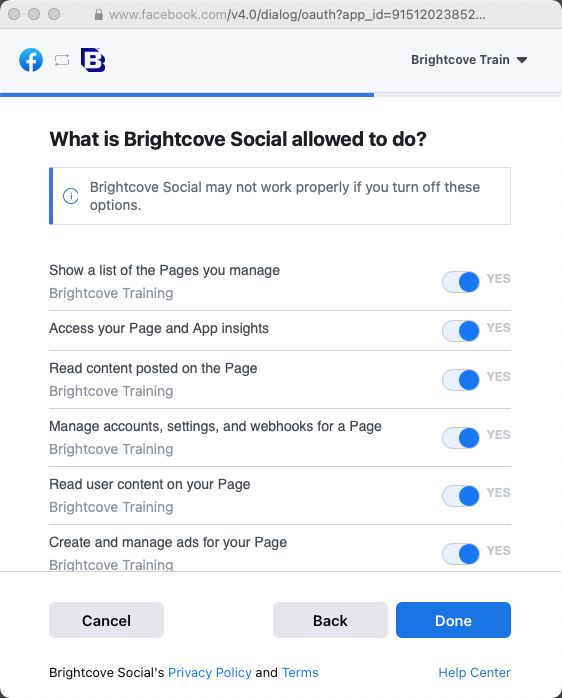Visit the Help Center link
This screenshot has height=698, width=562.
pos(474,672)
